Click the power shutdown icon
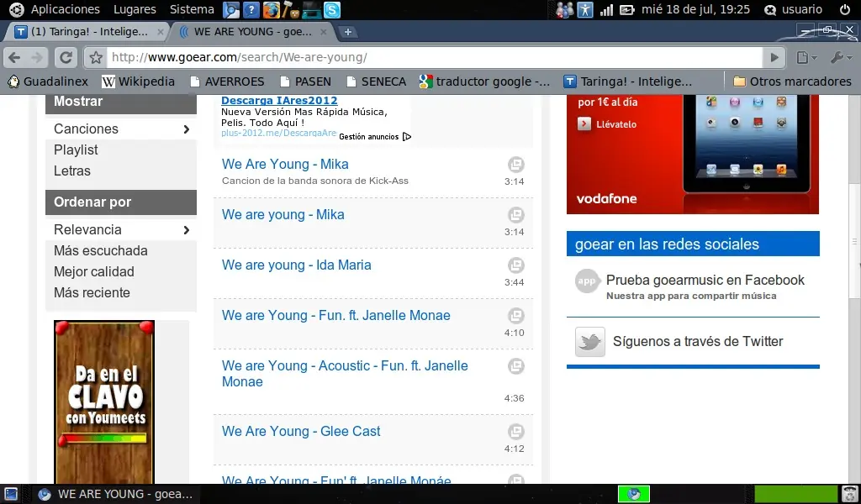The image size is (861, 504). coord(845,9)
